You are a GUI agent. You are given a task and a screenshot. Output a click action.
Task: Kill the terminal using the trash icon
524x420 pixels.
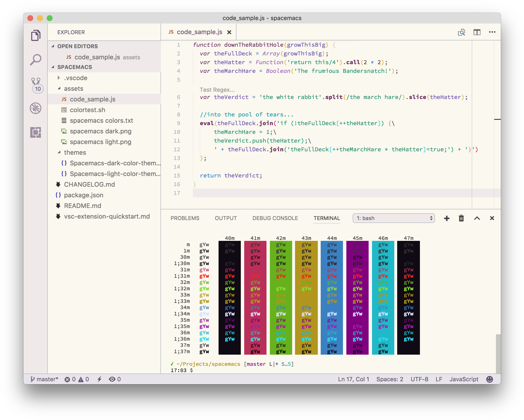pos(461,218)
